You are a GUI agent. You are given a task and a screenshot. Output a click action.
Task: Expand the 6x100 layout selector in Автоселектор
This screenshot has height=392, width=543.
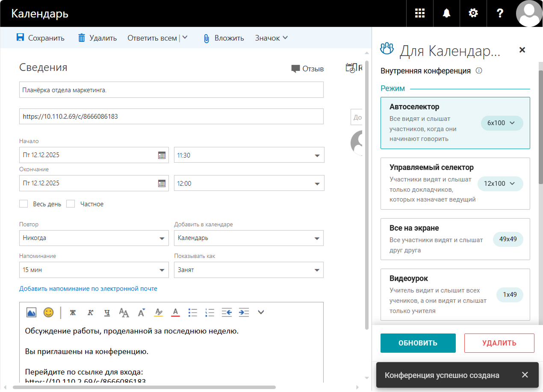click(x=502, y=123)
